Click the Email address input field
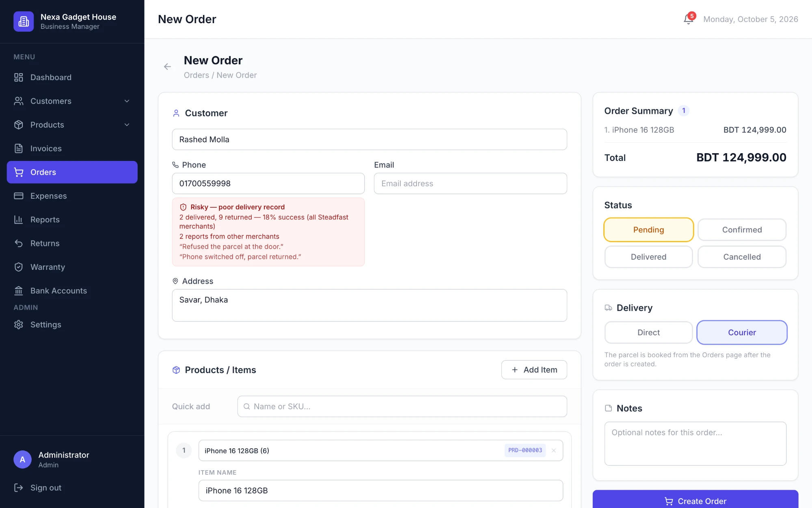Screen dimensions: 812x508 (x=470, y=183)
